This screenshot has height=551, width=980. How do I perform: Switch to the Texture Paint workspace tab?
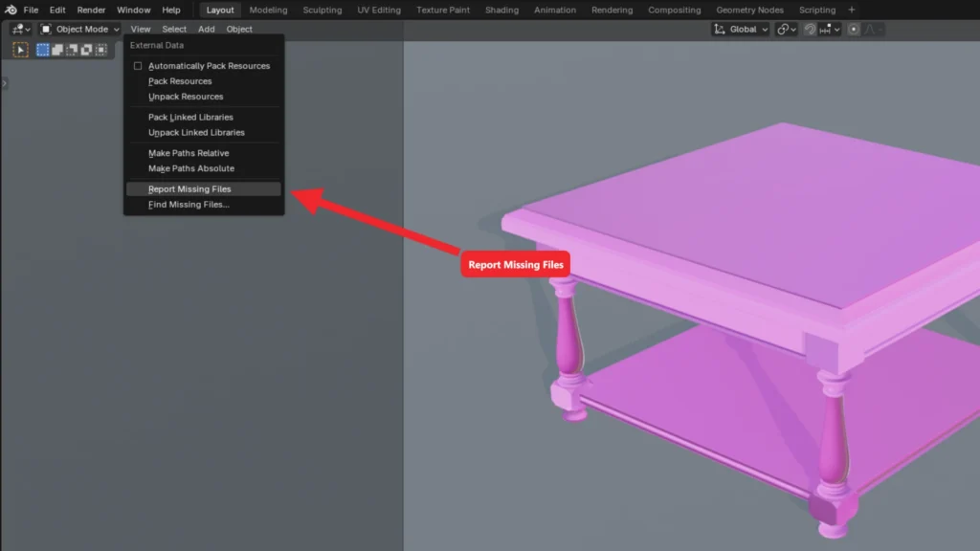click(x=443, y=10)
